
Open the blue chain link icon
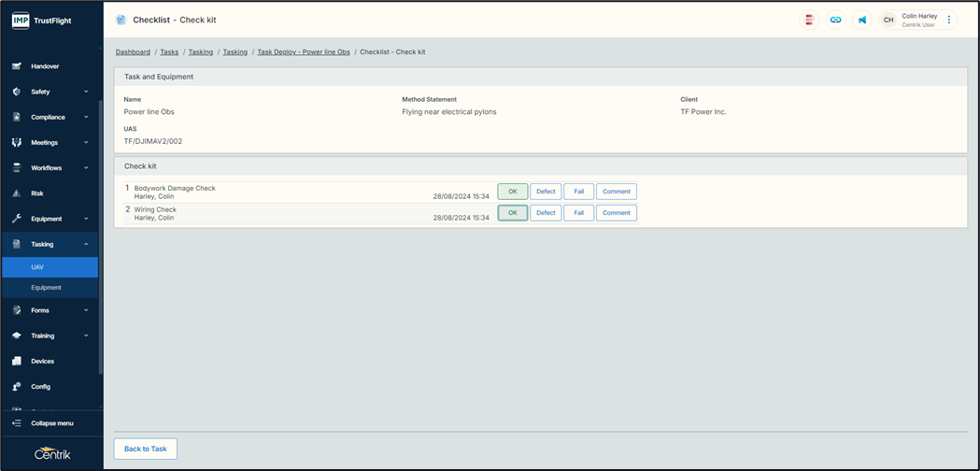click(x=835, y=20)
